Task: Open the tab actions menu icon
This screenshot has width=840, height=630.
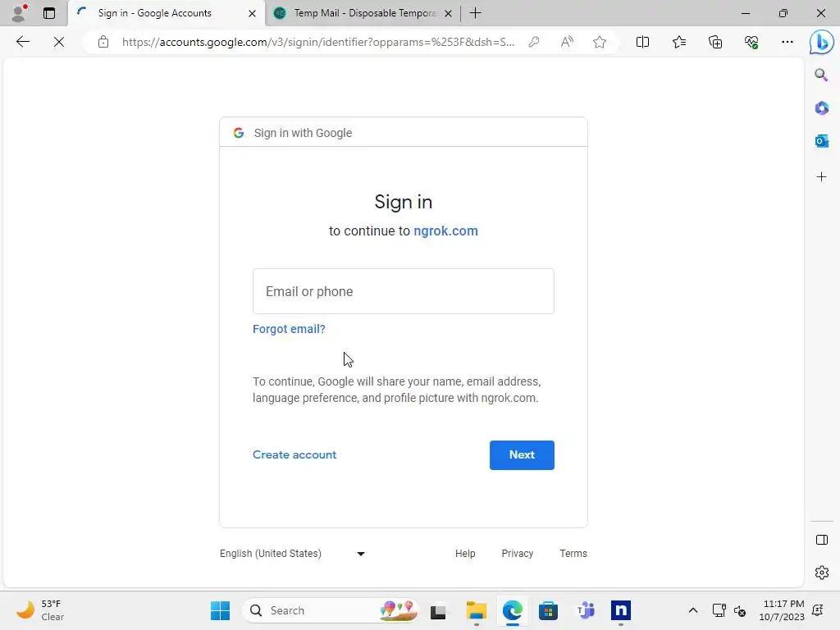Action: (49, 13)
